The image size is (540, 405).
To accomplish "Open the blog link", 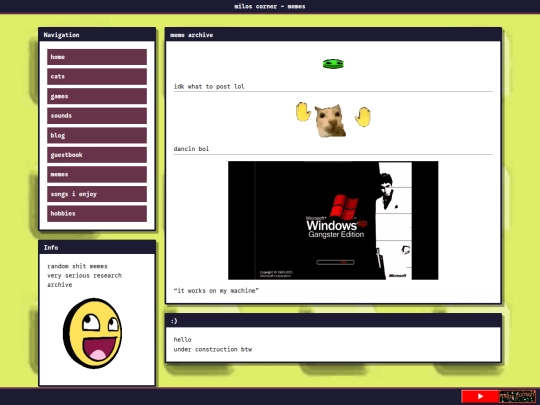I will (x=97, y=135).
